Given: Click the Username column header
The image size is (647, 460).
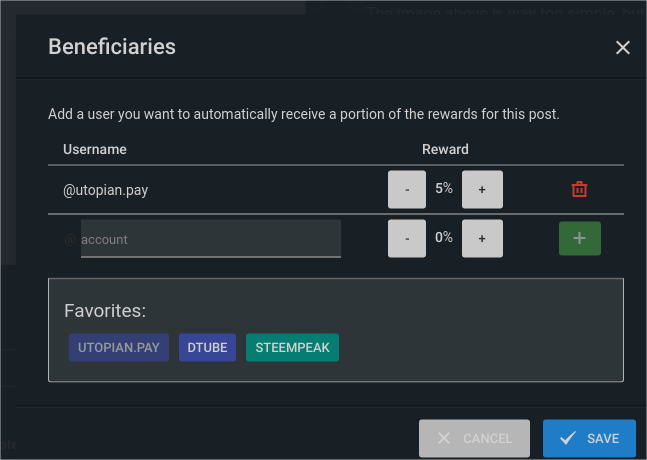Looking at the screenshot, I should click(x=95, y=149).
